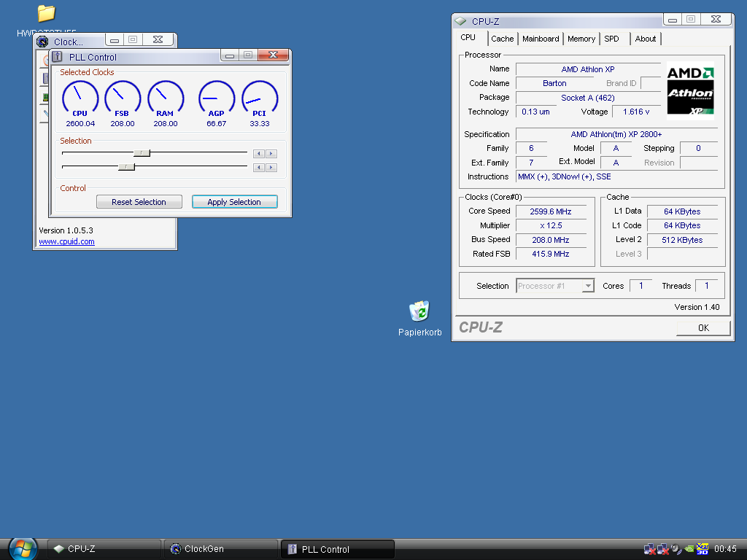Click OK in the CPU-Z window
The image size is (747, 560).
point(703,327)
